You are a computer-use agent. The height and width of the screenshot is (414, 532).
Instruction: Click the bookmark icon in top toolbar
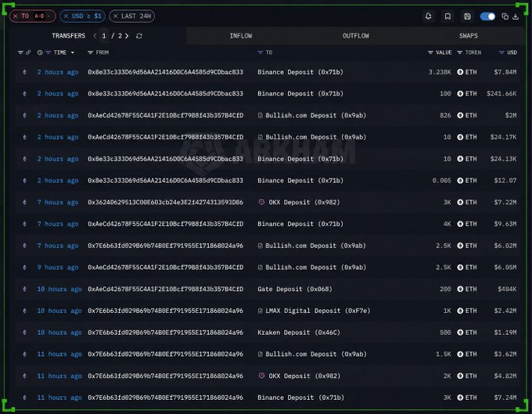[x=448, y=16]
